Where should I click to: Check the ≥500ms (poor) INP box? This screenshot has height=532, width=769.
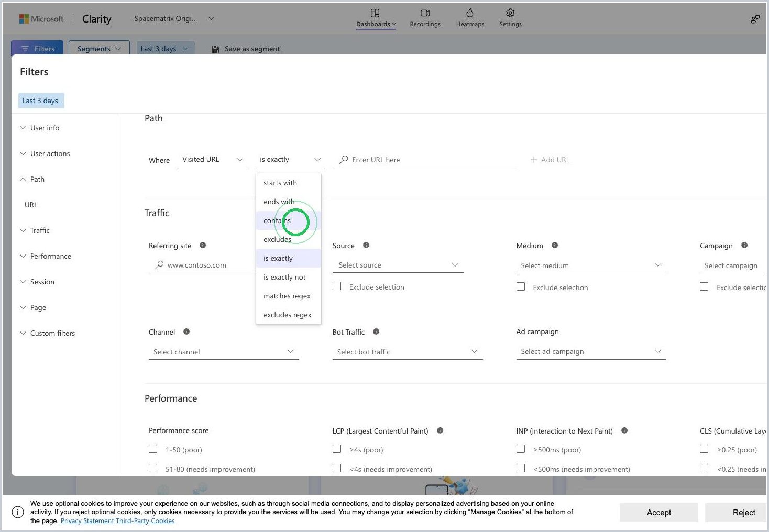tap(521, 449)
